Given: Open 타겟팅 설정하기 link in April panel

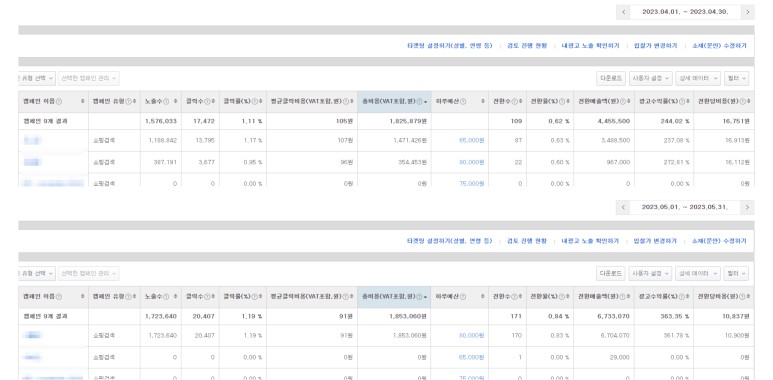Looking at the screenshot, I should pyautogui.click(x=450, y=46).
